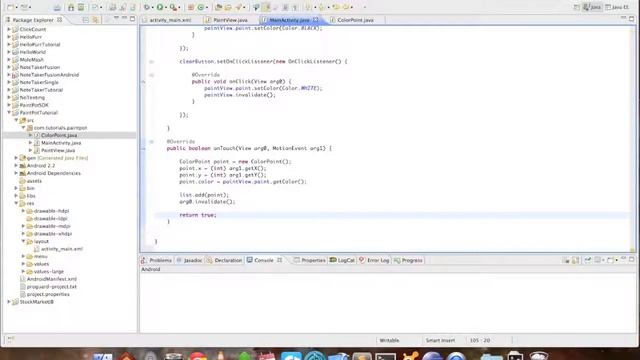Viewport: 640px width, 360px height.
Task: Collapse the layout folder
Action: (x=23, y=241)
